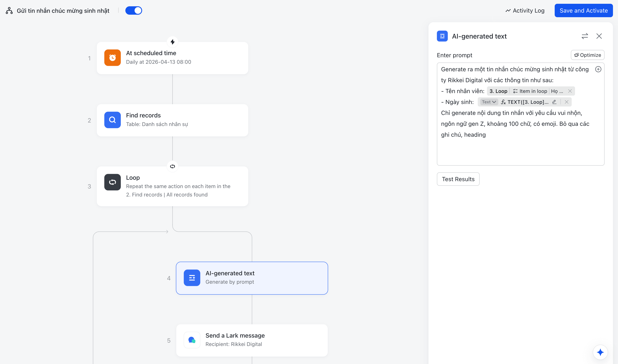Click the Enter prompt label

[454, 55]
